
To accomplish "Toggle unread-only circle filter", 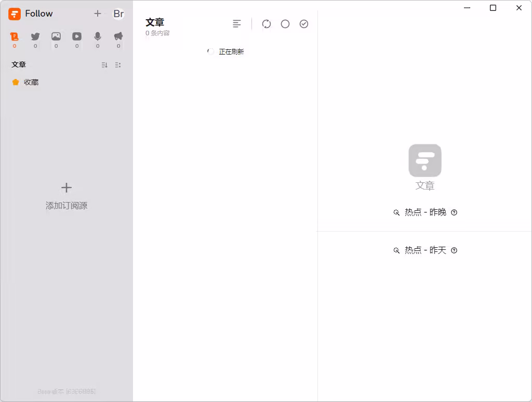I will pyautogui.click(x=285, y=24).
